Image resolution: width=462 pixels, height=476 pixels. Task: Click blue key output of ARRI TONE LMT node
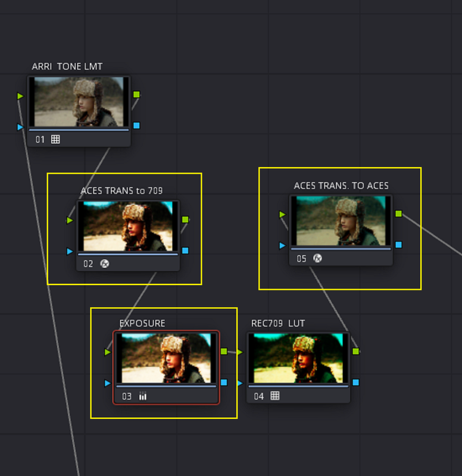coord(137,126)
